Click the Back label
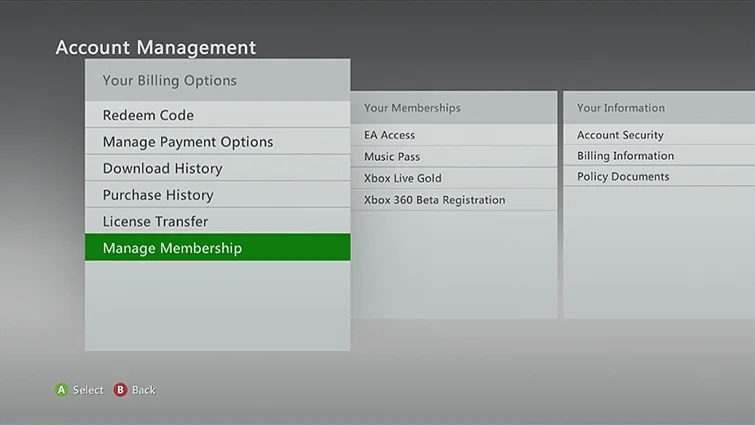The image size is (755, 425). point(143,390)
